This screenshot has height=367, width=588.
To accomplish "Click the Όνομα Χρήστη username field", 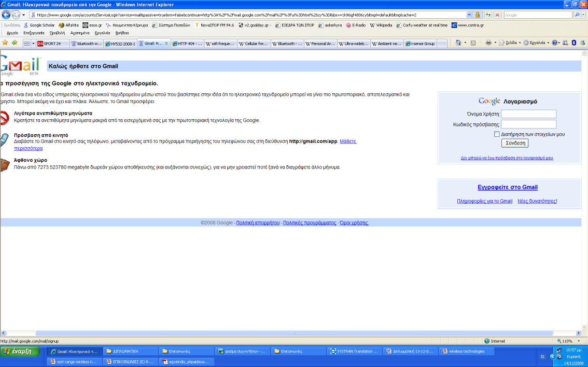I will (528, 114).
